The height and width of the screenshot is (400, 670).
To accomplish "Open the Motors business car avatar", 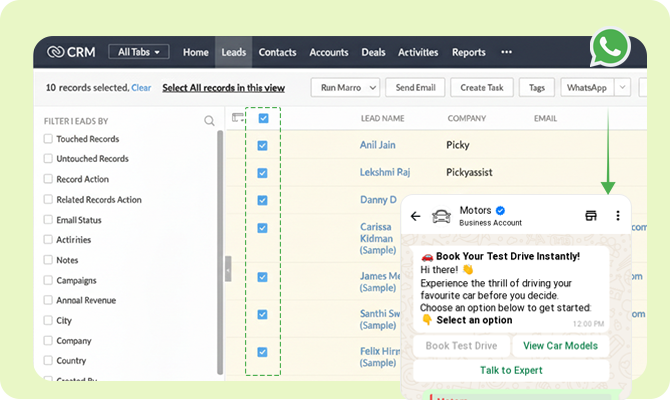I will 441,216.
